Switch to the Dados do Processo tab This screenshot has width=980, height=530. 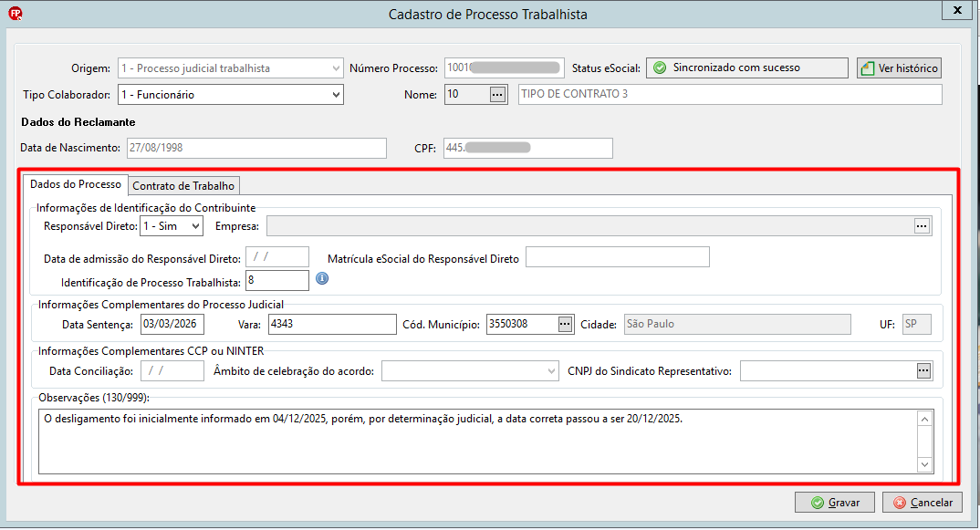click(x=76, y=184)
